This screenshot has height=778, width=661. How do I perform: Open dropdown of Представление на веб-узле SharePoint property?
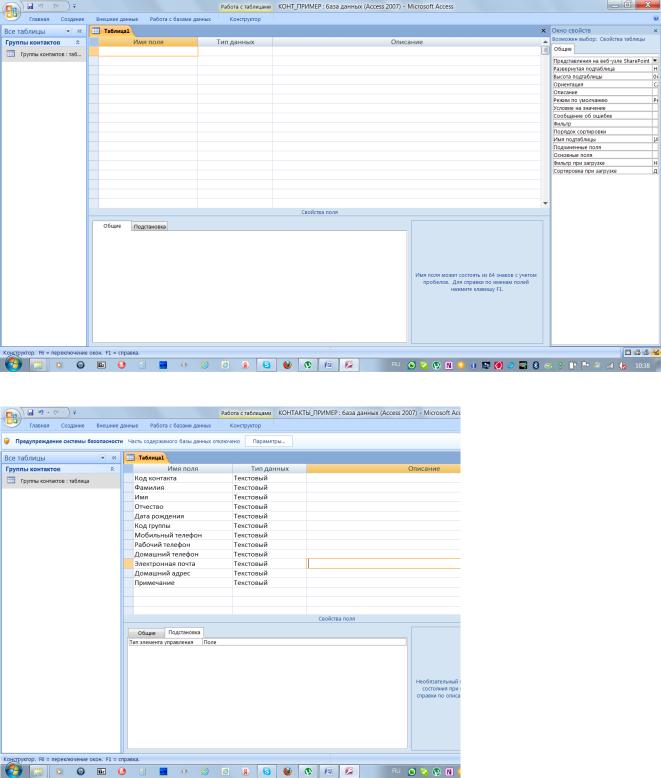(655, 61)
